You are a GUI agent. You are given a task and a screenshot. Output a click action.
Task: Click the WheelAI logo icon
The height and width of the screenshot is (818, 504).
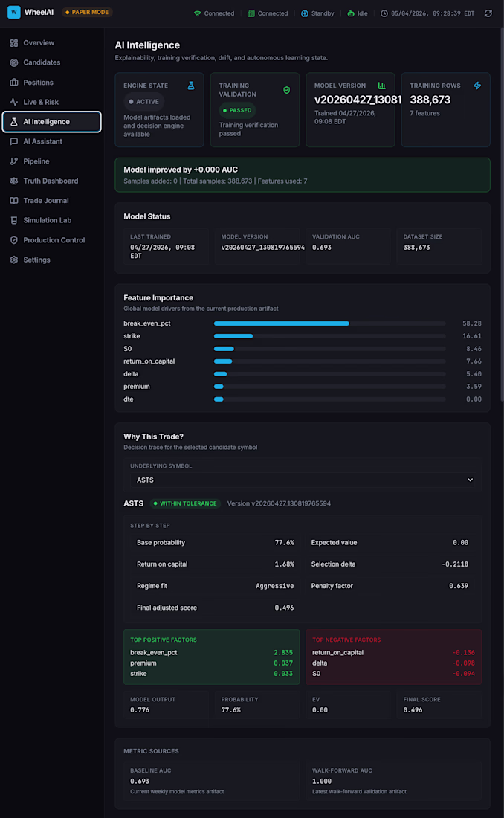tap(14, 12)
